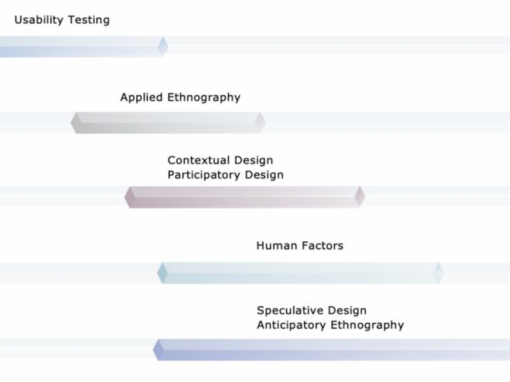
Task: Click the Speculative Design text
Action: point(312,310)
